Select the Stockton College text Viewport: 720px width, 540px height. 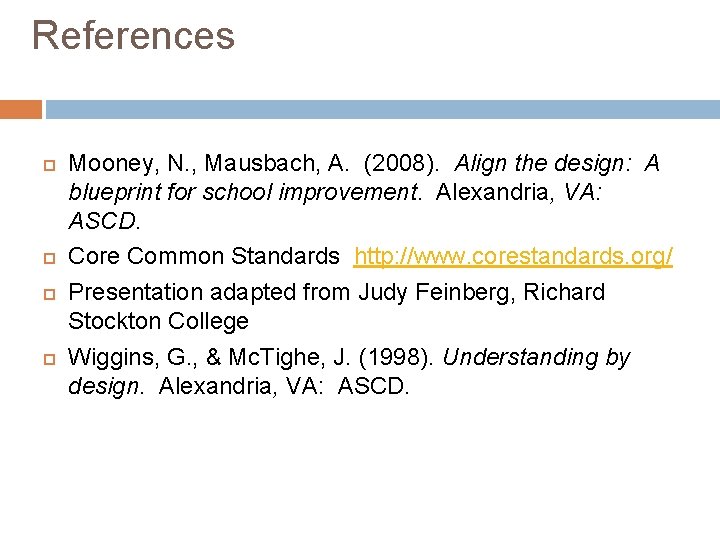coord(158,321)
